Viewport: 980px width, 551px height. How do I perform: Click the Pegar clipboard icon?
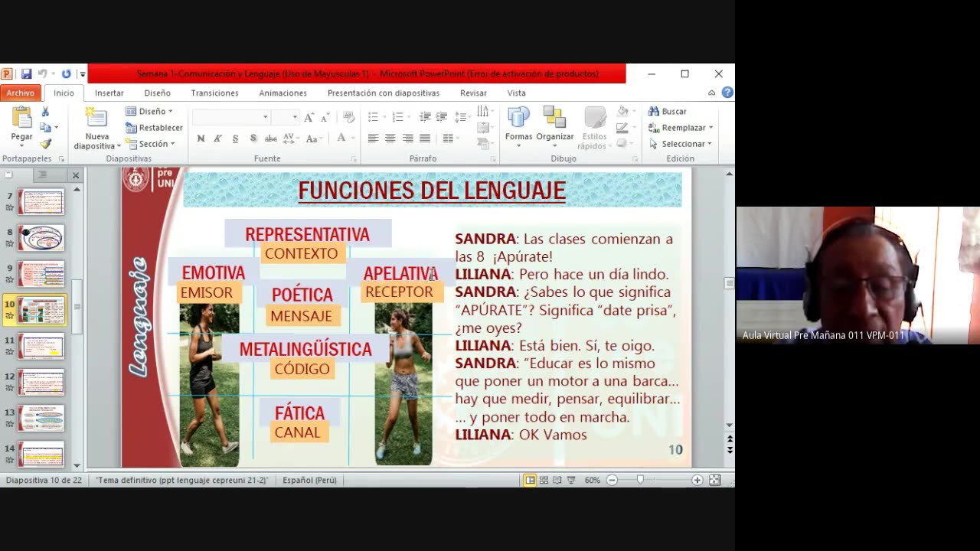tap(21, 118)
